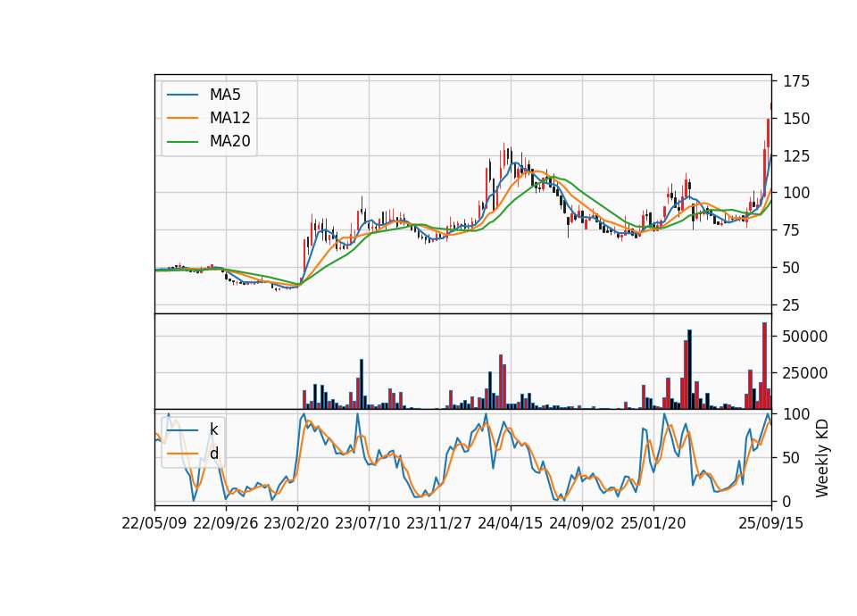This screenshot has width=857, height=616.
Task: Click the 50000 volume axis label
Action: click(805, 337)
